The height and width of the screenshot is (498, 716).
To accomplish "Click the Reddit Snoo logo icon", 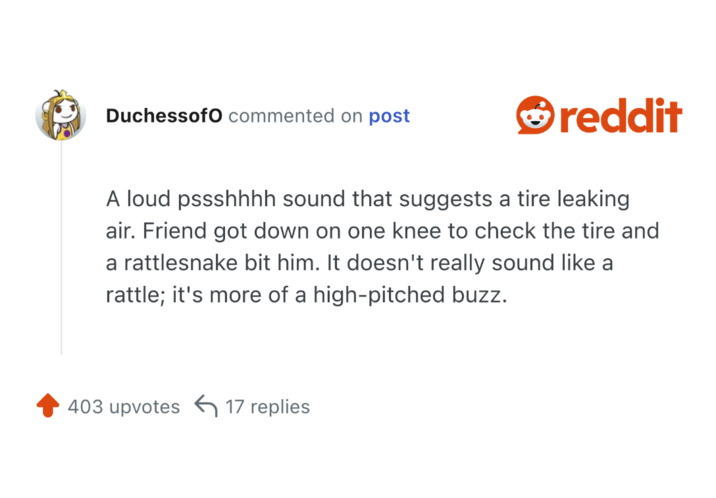I will point(534,116).
